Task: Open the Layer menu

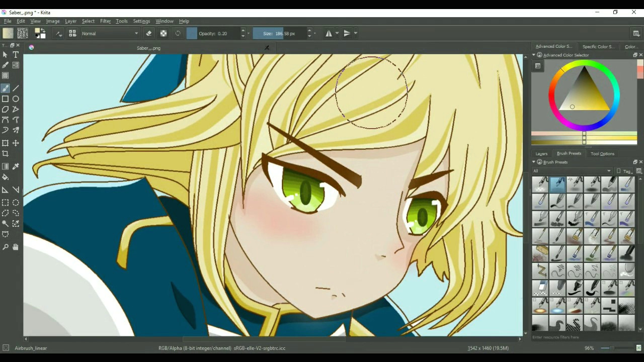Action: point(70,21)
